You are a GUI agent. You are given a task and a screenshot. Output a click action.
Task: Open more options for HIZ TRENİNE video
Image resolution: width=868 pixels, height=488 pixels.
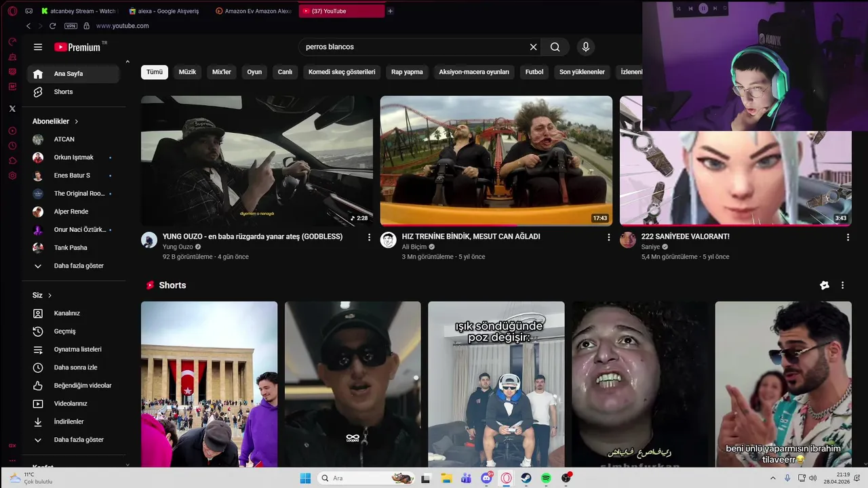coord(608,237)
